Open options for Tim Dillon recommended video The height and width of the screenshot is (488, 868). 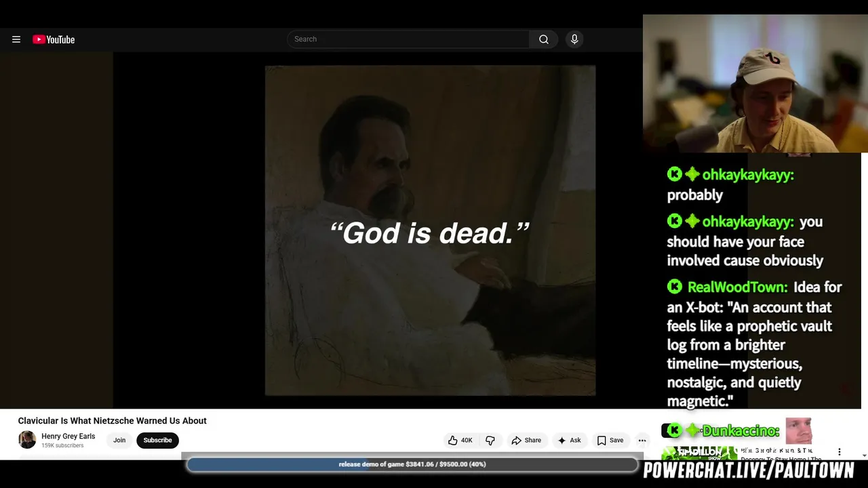pyautogui.click(x=839, y=452)
